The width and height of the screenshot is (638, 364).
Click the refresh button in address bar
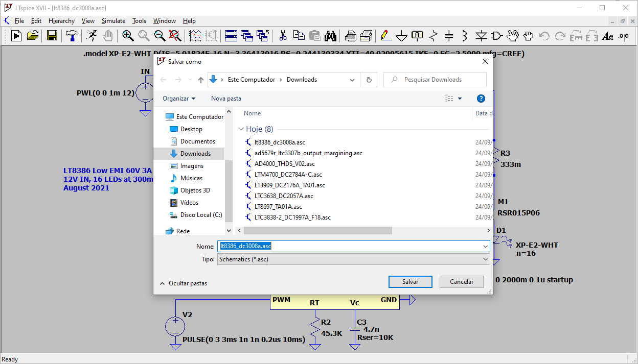pyautogui.click(x=369, y=80)
